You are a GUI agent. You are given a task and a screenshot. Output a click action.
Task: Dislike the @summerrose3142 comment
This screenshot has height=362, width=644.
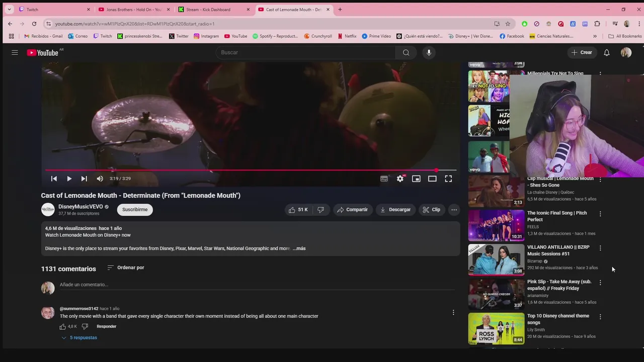pos(85,326)
